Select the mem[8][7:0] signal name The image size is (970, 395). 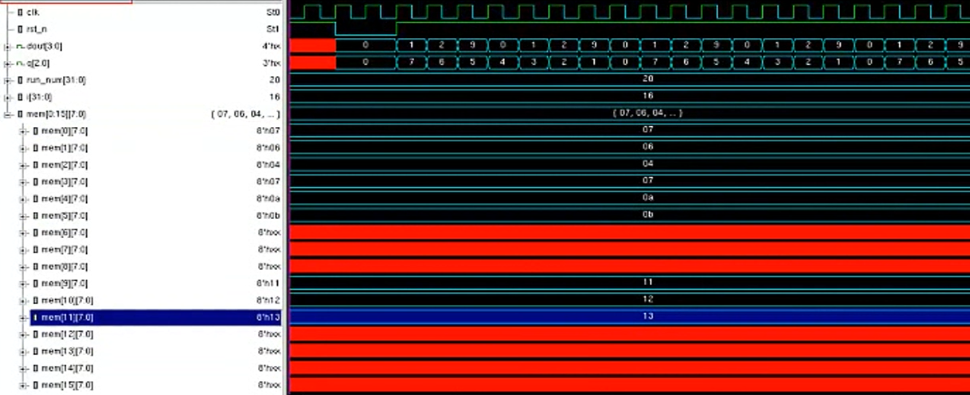click(x=64, y=266)
